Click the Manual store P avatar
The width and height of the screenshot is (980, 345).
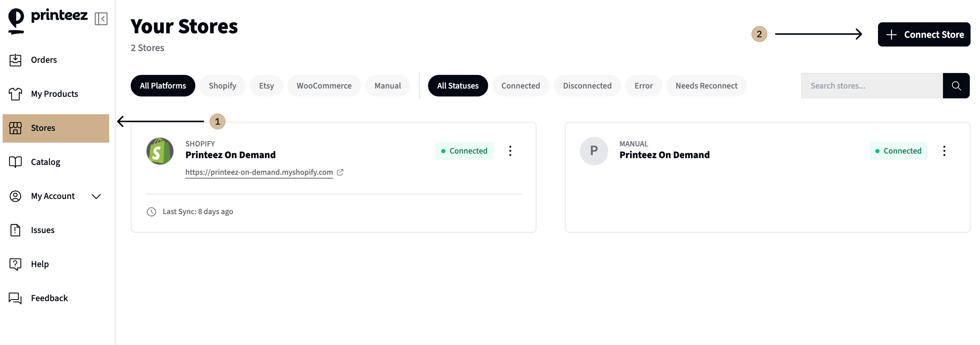pos(594,151)
